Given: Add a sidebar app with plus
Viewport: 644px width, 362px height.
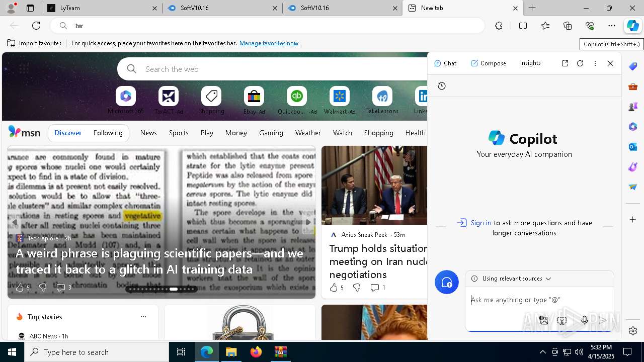Looking at the screenshot, I should coord(633,220).
